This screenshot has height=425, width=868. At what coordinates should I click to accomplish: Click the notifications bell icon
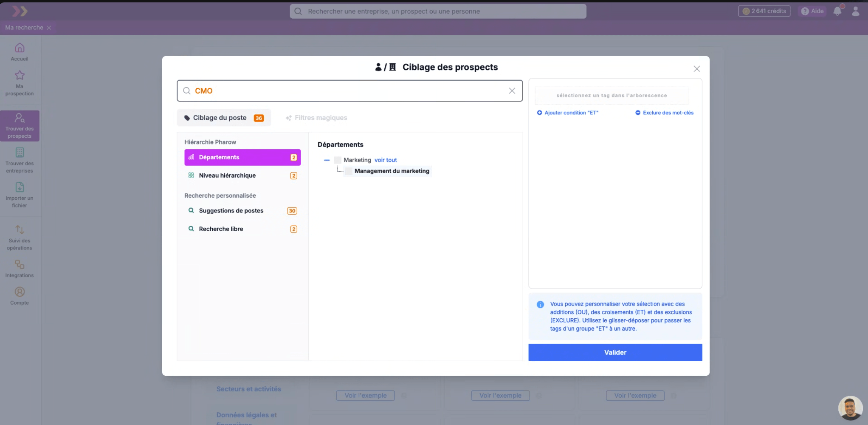[837, 11]
